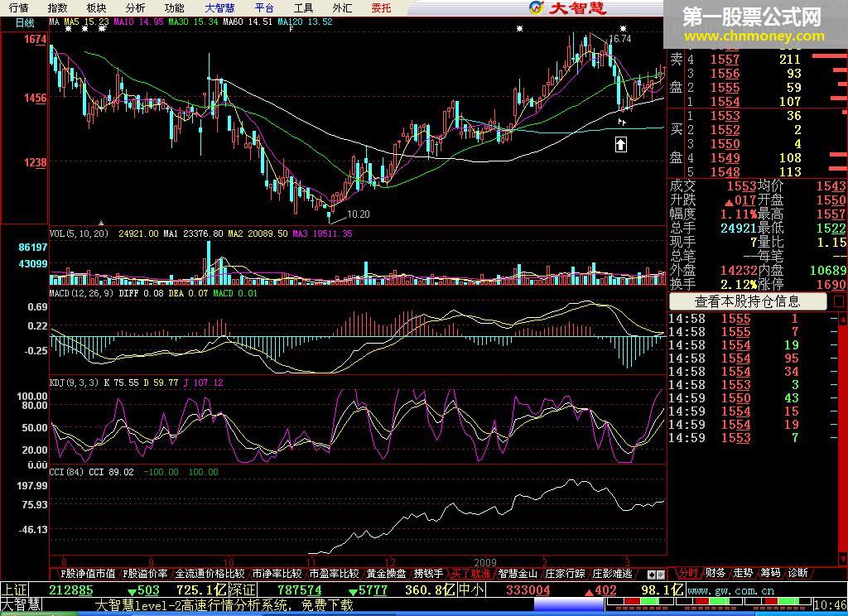This screenshot has height=616, width=848.
Task: Click the F marker at top of chart
Action: coord(291,29)
